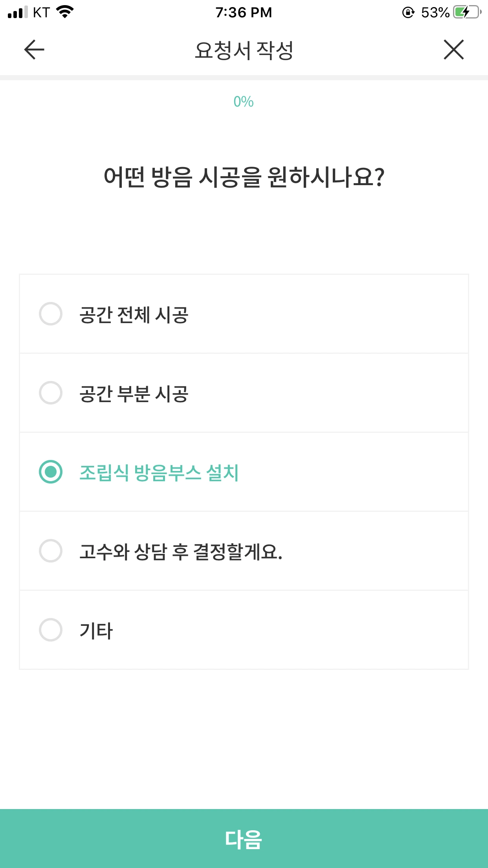Tap the 공간 전체 시공 label text
The height and width of the screenshot is (868, 488).
[x=134, y=315]
